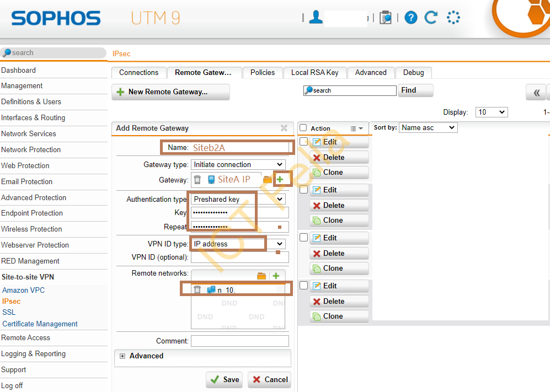
Task: Open Interfaces & Routing menu
Action: (33, 118)
